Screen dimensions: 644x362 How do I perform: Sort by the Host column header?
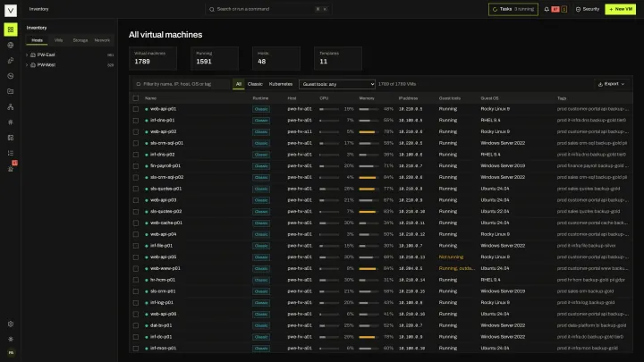click(292, 98)
